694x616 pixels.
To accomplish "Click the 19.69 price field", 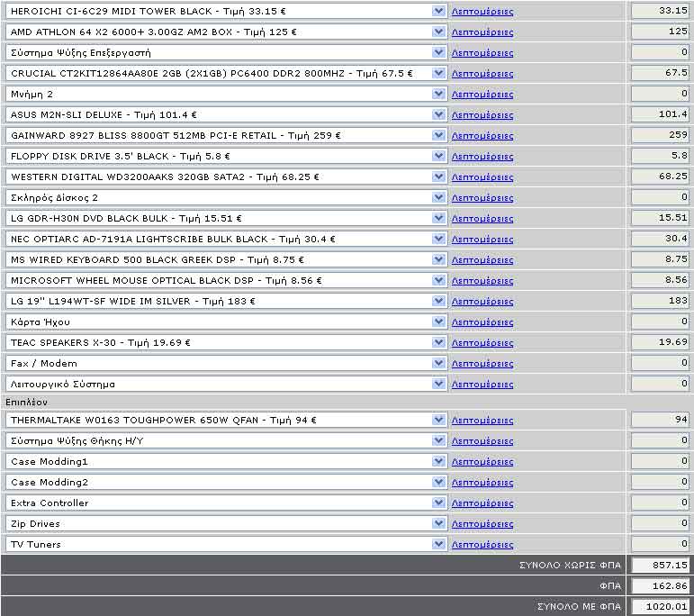I will tap(660, 342).
